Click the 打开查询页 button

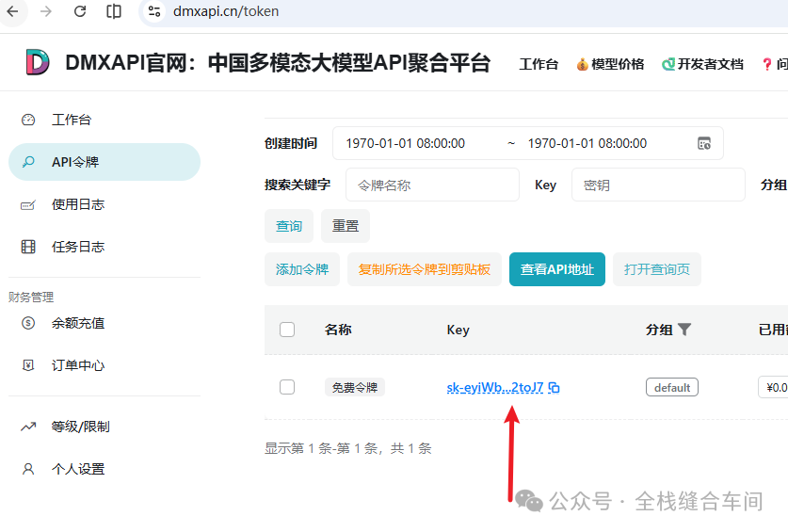(657, 269)
